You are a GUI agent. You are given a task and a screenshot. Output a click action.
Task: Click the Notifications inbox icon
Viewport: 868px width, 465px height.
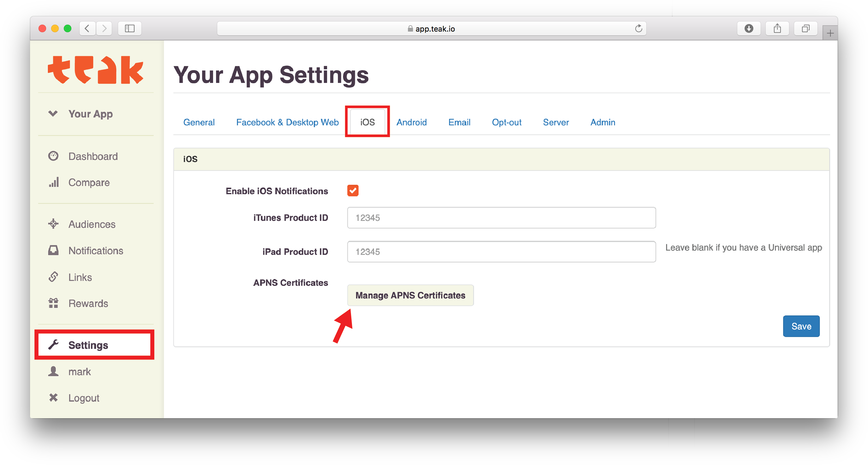(53, 250)
